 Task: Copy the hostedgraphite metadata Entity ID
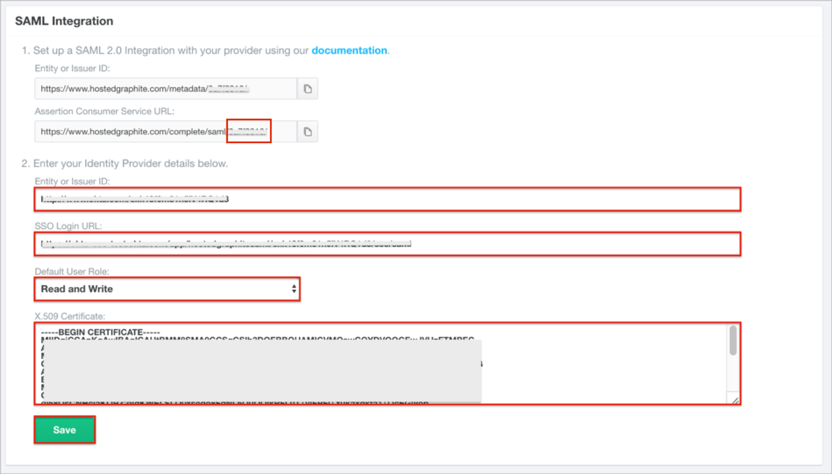click(x=307, y=89)
